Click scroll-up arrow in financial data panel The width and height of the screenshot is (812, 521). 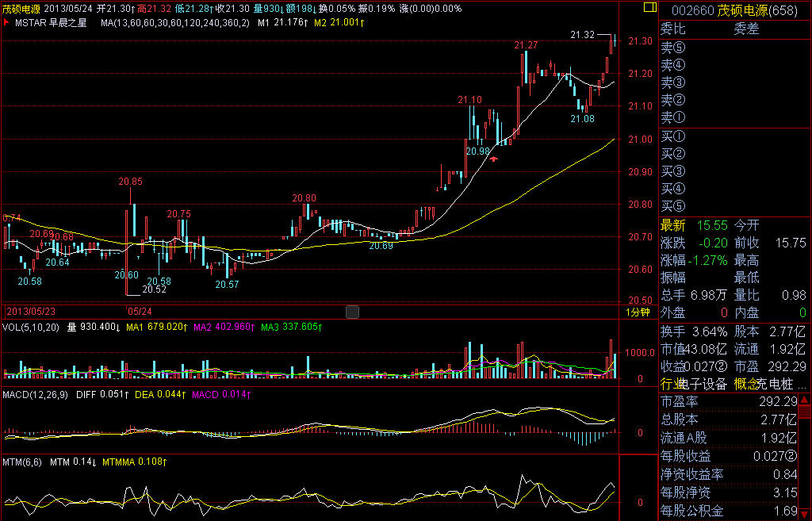806,402
